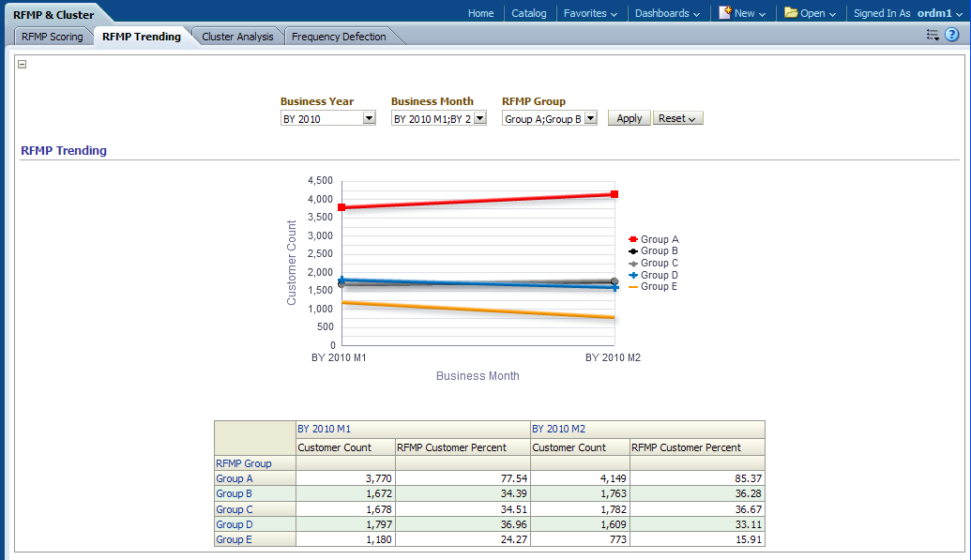Screen dimensions: 971x560
Task: Open the Reset options menu
Action: point(677,118)
